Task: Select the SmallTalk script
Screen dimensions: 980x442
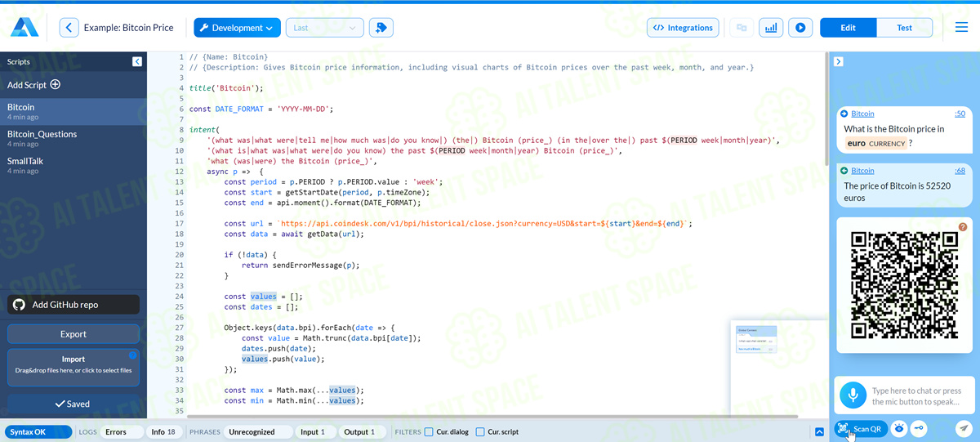Action: [x=73, y=166]
